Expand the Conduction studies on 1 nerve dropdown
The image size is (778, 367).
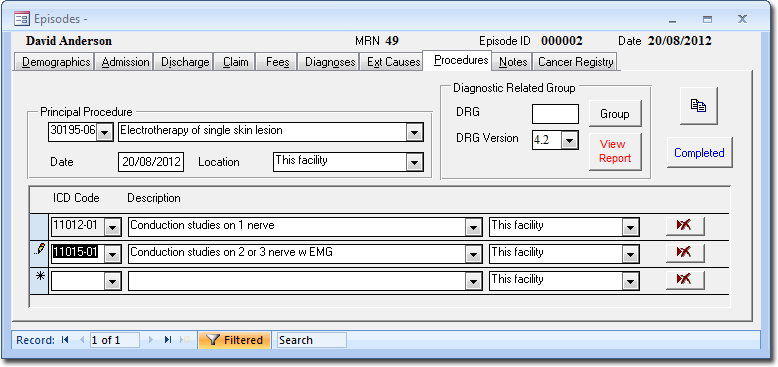point(473,227)
